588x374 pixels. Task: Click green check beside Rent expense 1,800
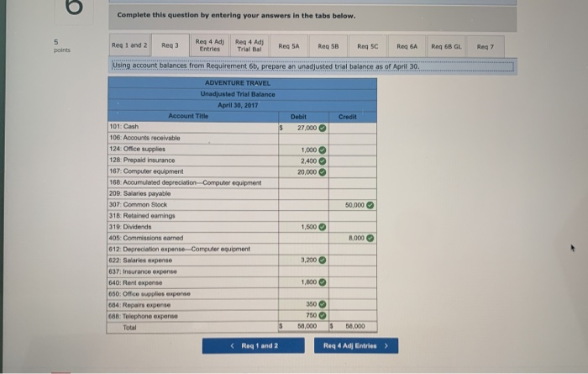[x=322, y=282]
